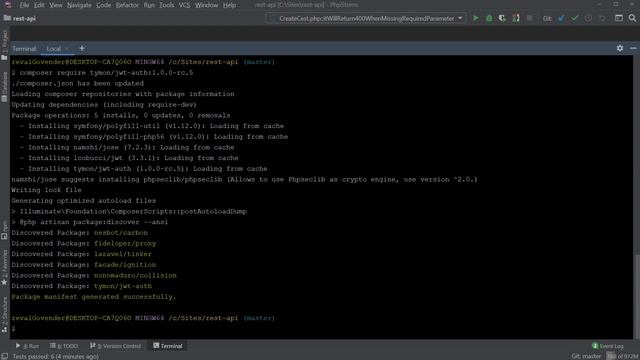
Task: Open the Window menu
Action: pos(206,5)
